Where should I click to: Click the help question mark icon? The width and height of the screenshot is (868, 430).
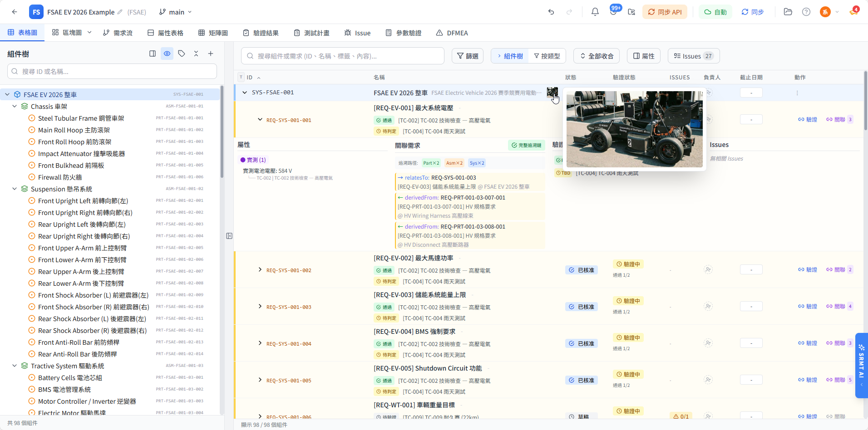(x=806, y=12)
